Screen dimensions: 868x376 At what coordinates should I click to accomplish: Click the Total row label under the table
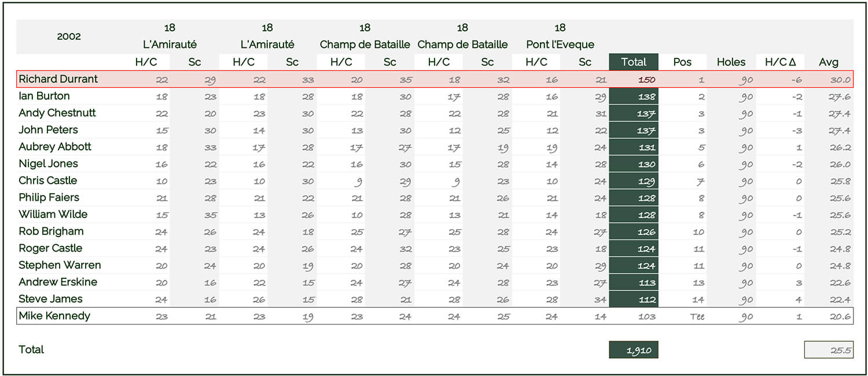[31, 349]
